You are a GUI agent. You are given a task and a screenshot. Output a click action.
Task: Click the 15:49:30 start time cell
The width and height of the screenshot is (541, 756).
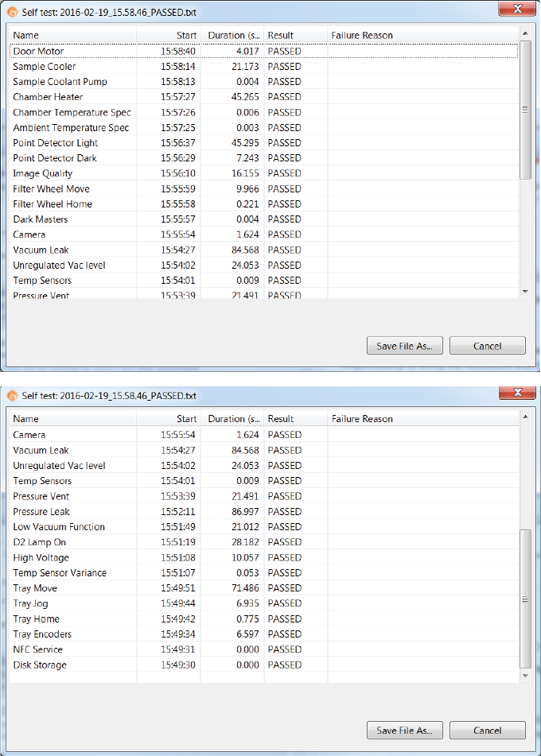tap(178, 665)
